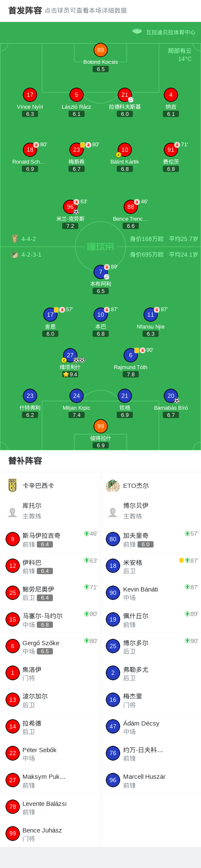201x868 pixels.
Task: Click the 4-2-3-1 formation label
Action: coord(31,255)
